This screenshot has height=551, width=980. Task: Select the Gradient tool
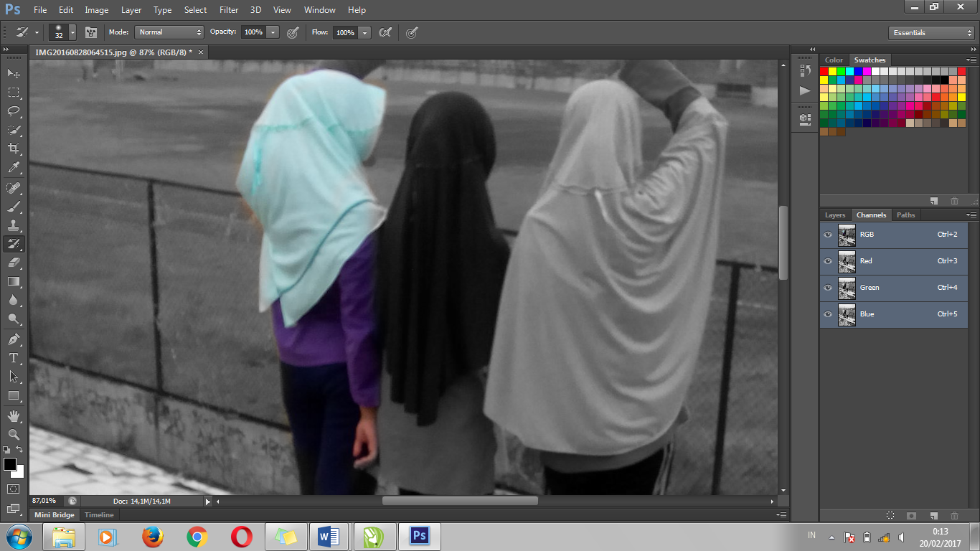[x=14, y=282]
